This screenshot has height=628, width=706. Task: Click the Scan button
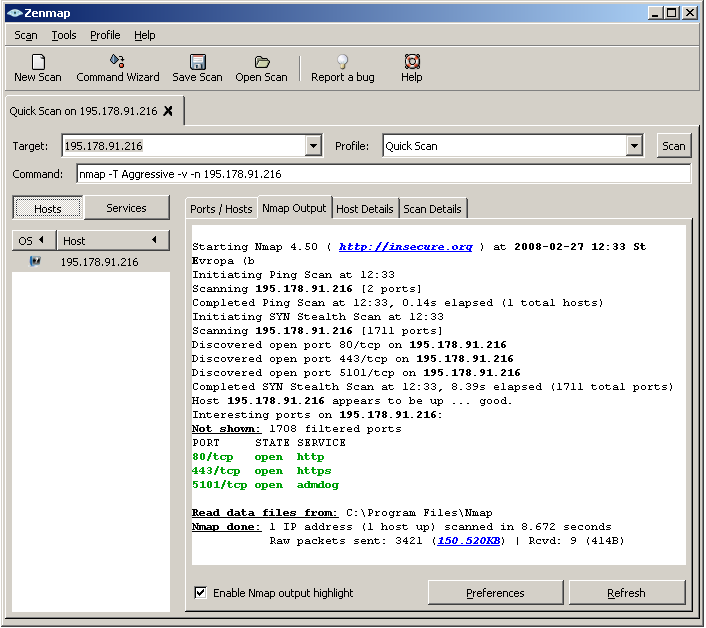coord(674,146)
